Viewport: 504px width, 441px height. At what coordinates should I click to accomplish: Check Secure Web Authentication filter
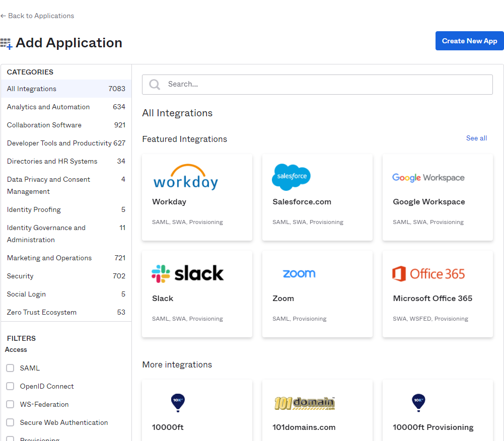pos(10,422)
